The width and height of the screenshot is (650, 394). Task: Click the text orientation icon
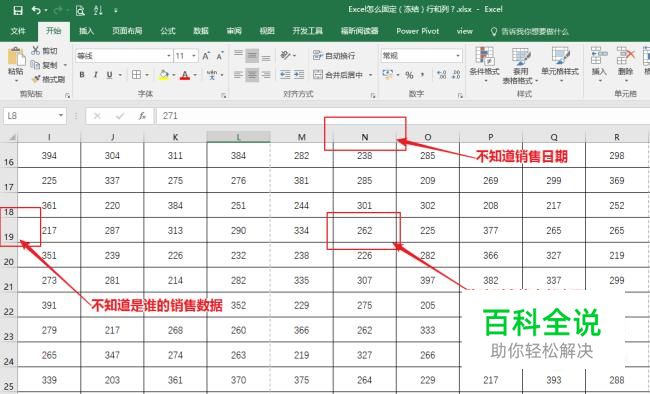286,55
